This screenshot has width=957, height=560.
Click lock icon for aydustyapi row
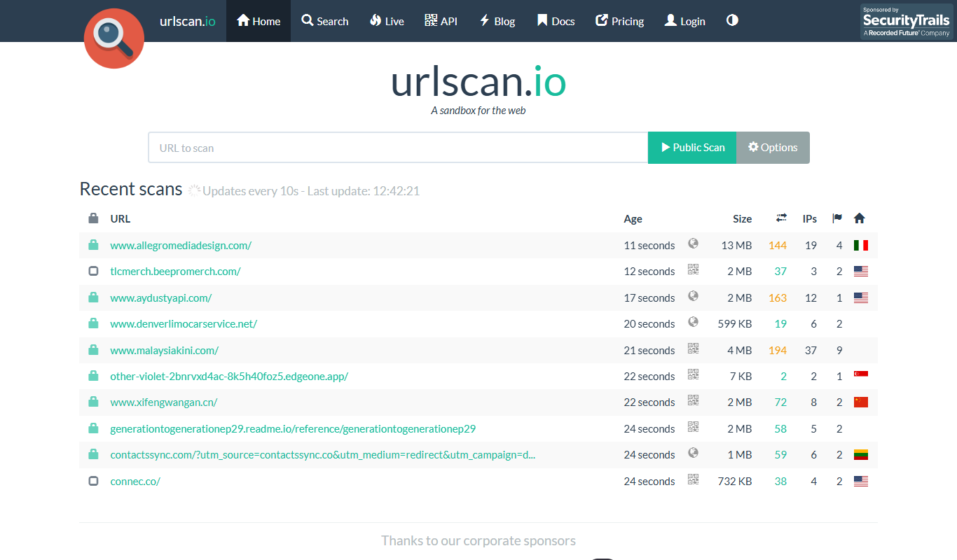coord(93,297)
